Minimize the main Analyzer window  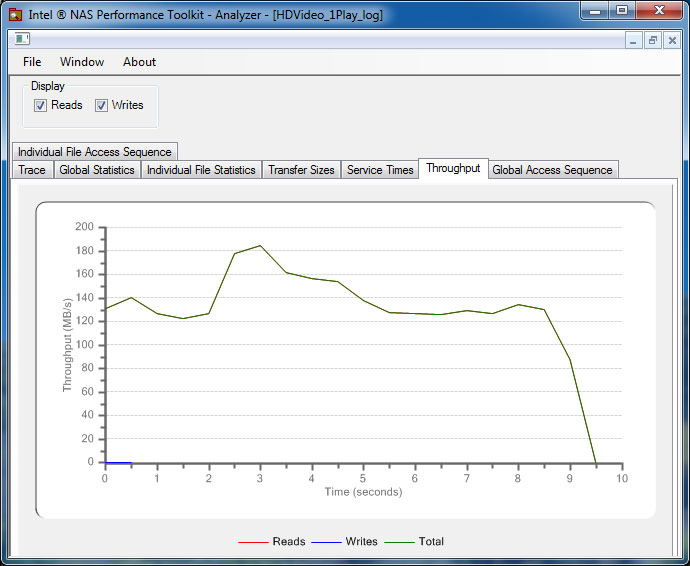(597, 11)
